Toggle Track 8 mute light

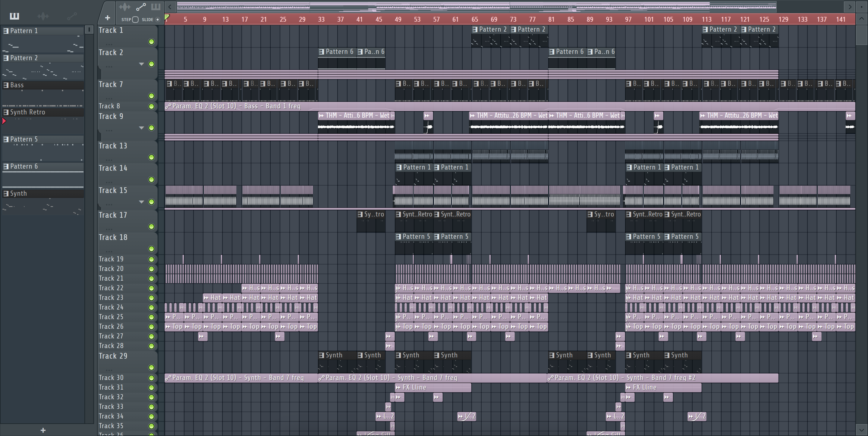click(151, 106)
